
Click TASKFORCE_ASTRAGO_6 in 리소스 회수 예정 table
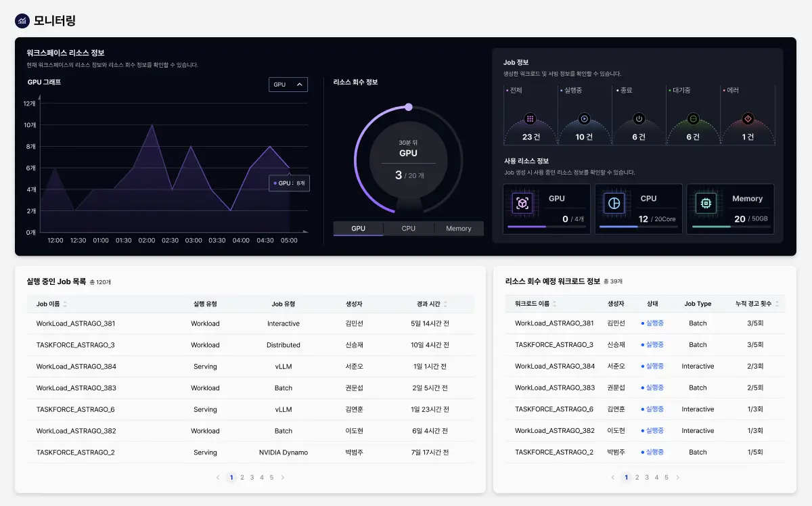point(554,409)
